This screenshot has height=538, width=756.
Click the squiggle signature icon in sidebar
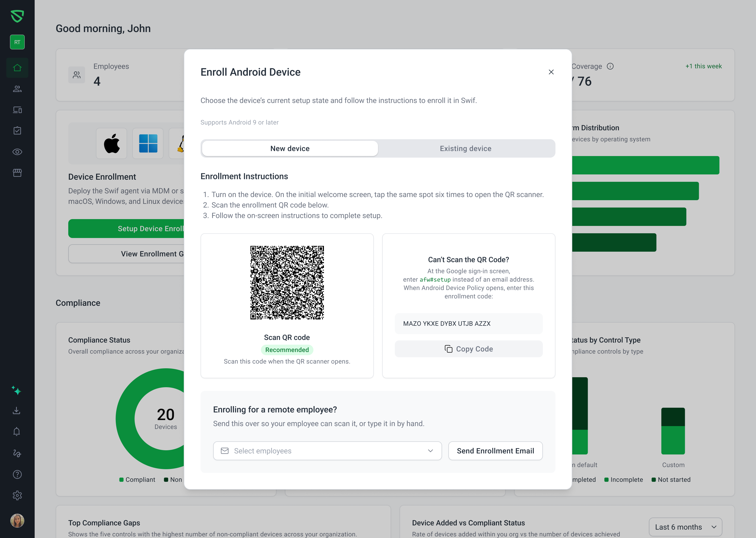[17, 453]
